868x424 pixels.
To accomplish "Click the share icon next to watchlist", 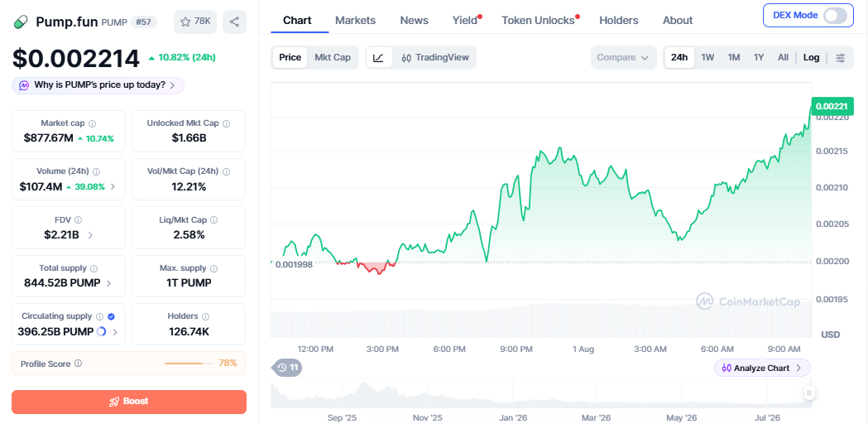I will pos(234,22).
